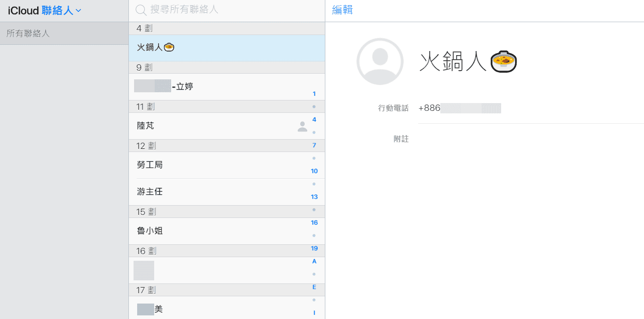Open the 勞工局 contact
644x319 pixels.
click(x=227, y=165)
